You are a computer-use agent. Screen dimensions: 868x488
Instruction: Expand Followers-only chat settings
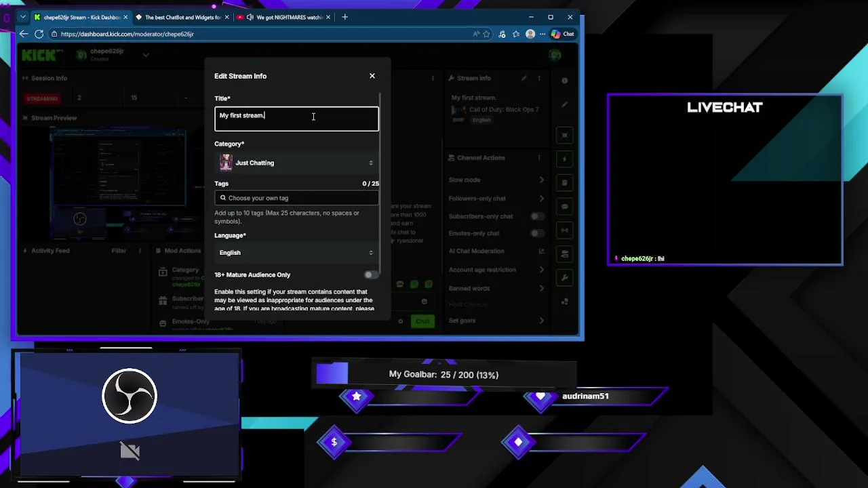[x=542, y=199]
